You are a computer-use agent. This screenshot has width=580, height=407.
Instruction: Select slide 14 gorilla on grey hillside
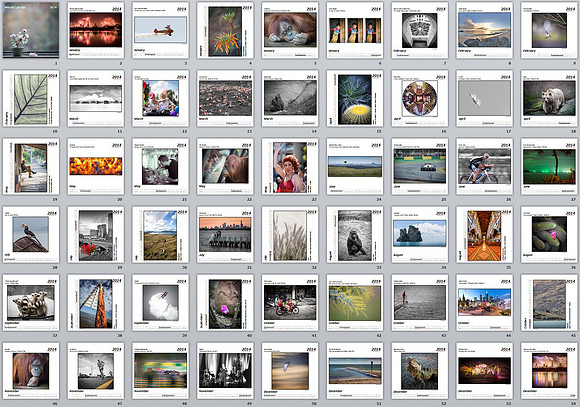(290, 98)
